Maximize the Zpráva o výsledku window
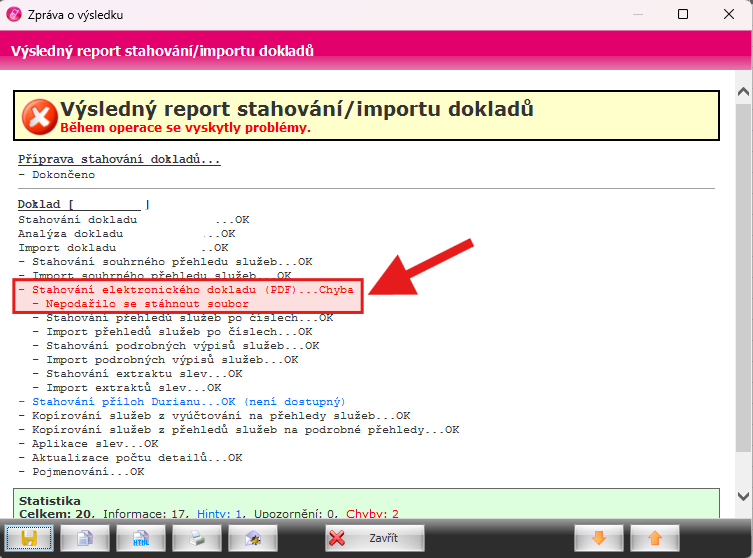 [682, 15]
